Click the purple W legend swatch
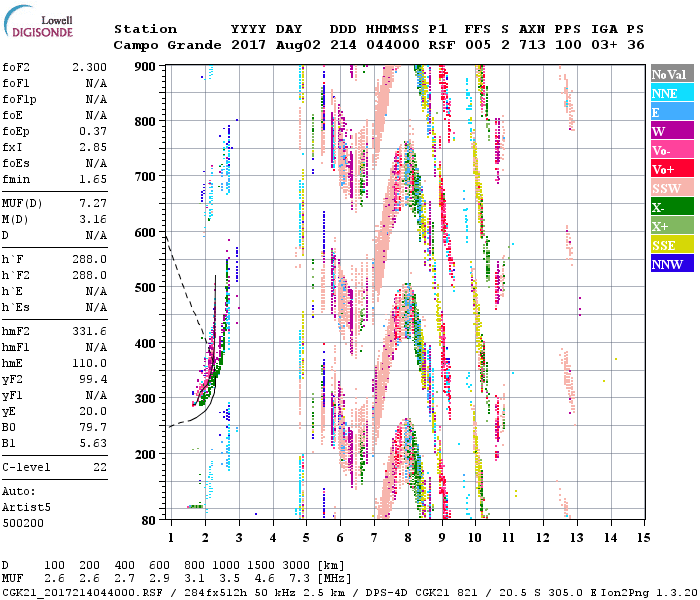This screenshot has width=700, height=600. tap(671, 131)
